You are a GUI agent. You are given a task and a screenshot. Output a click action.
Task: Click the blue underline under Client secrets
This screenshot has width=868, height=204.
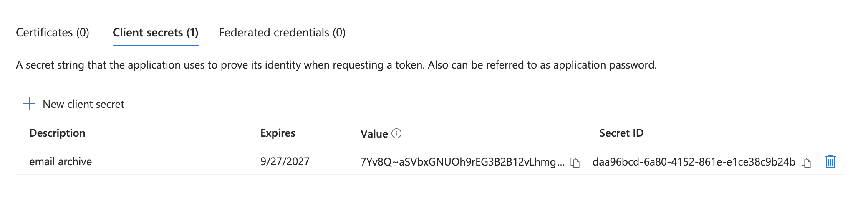point(155,45)
